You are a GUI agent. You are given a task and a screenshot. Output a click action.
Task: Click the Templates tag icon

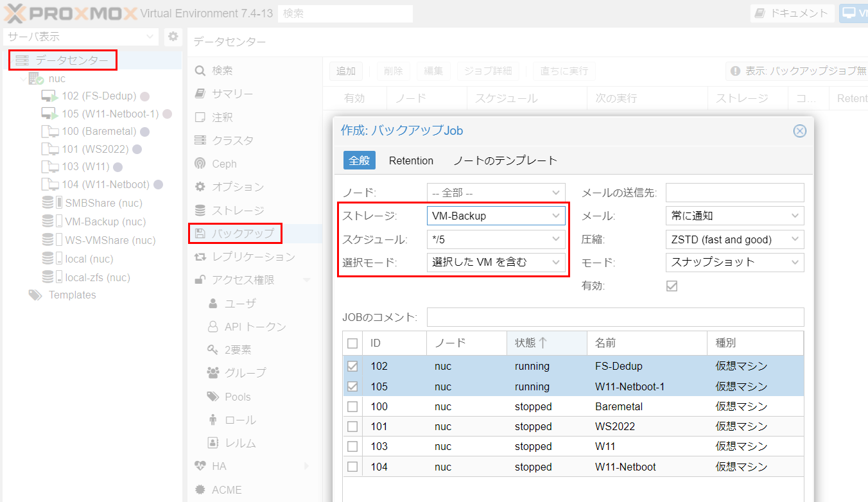35,295
